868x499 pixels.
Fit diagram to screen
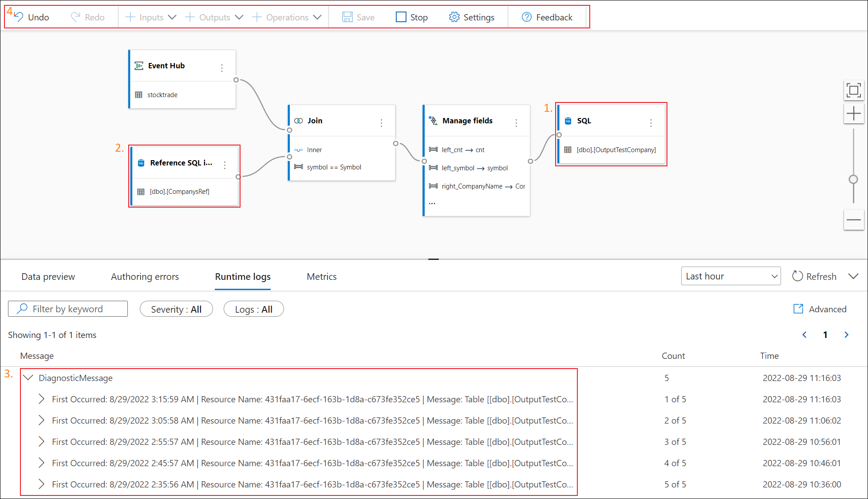(853, 90)
